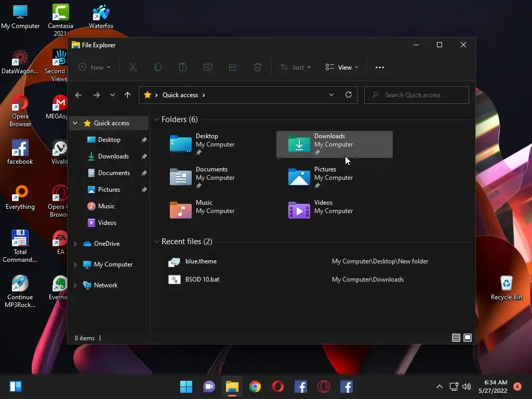Image resolution: width=532 pixels, height=399 pixels.
Task: Open the notification badge showing 4
Action: pyautogui.click(x=517, y=387)
